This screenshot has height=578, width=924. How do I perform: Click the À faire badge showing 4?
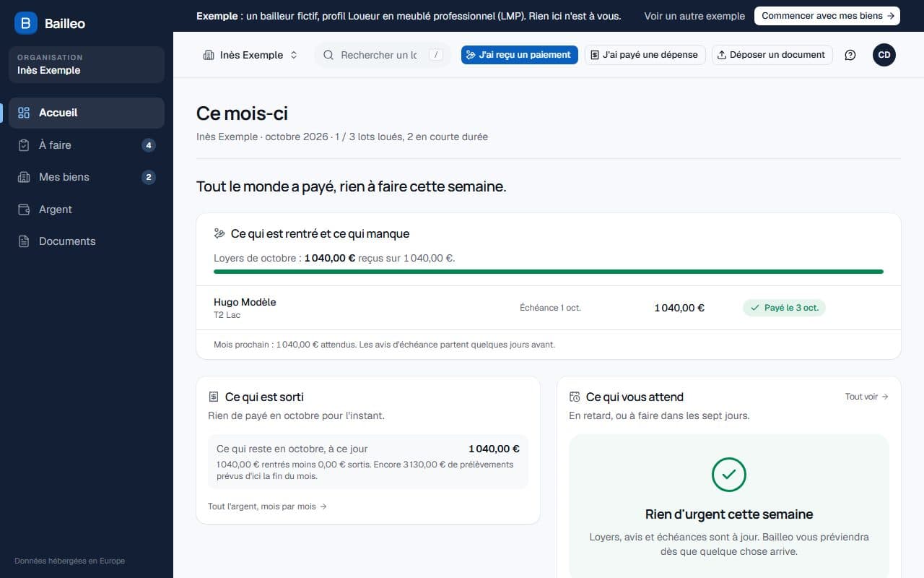pos(149,145)
